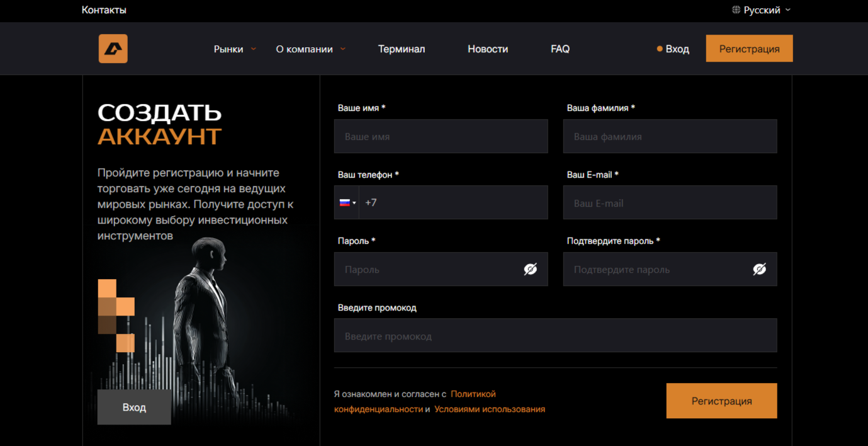Expand the О компании dropdown arrow
Screen dimensions: 868x446
[343, 49]
